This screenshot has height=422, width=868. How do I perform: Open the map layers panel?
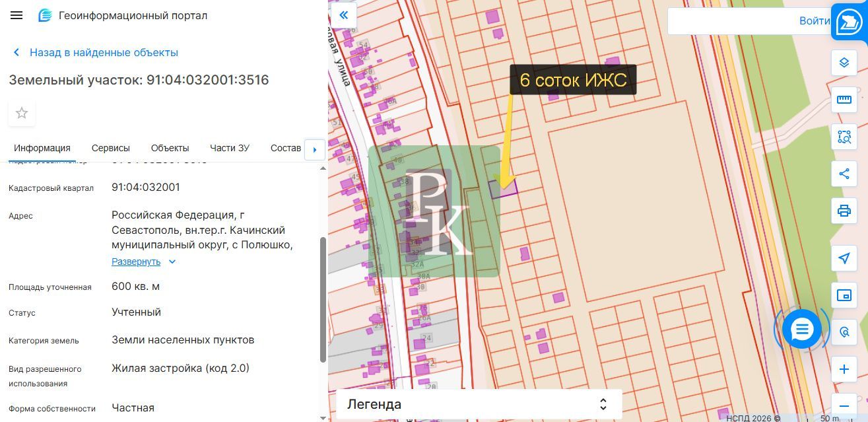[844, 63]
